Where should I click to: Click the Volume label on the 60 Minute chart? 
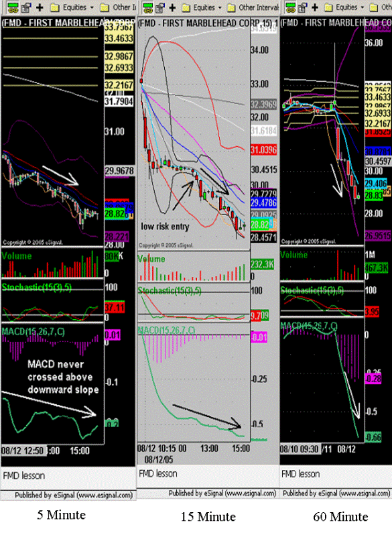[293, 255]
